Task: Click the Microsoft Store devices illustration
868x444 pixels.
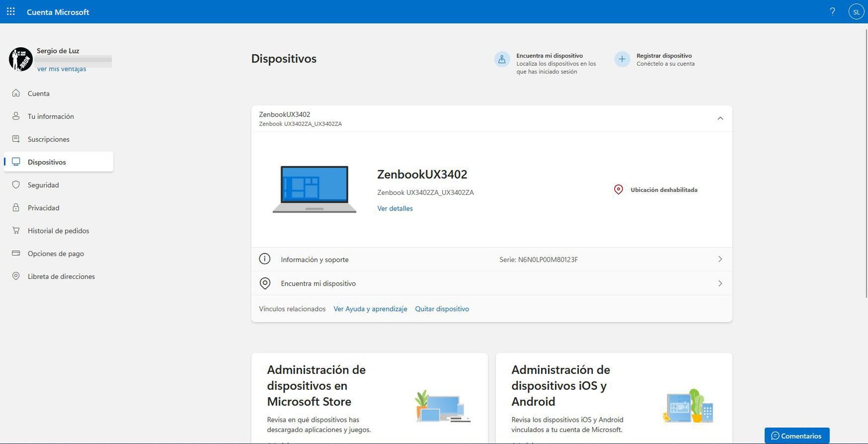Action: pos(442,407)
